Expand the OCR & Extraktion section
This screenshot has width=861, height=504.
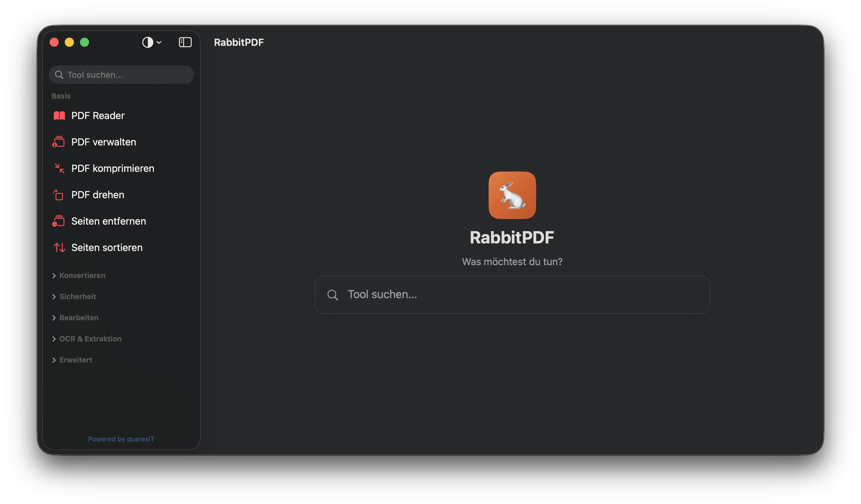coord(90,339)
